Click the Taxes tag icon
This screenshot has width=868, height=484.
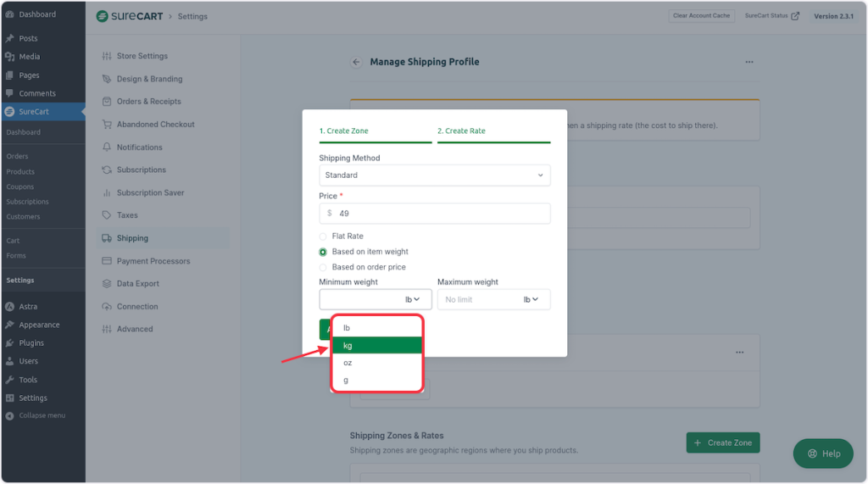pyautogui.click(x=107, y=214)
